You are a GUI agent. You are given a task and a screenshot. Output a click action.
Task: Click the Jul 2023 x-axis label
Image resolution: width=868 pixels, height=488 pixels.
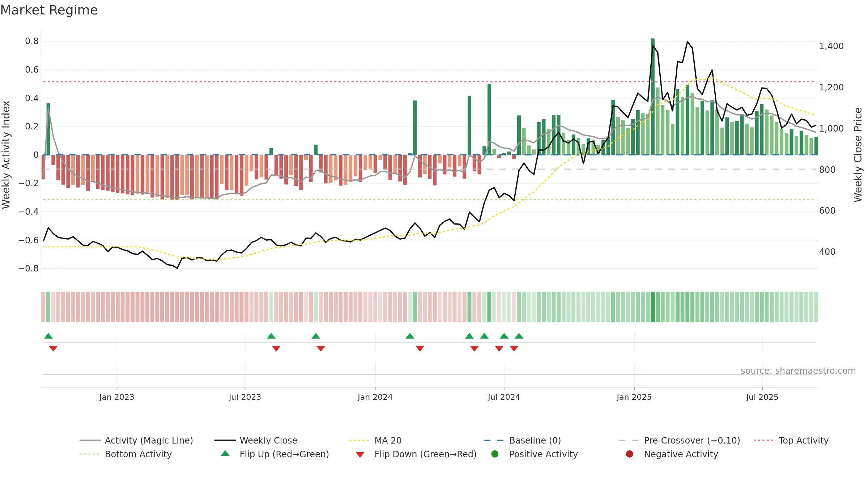coord(245,397)
